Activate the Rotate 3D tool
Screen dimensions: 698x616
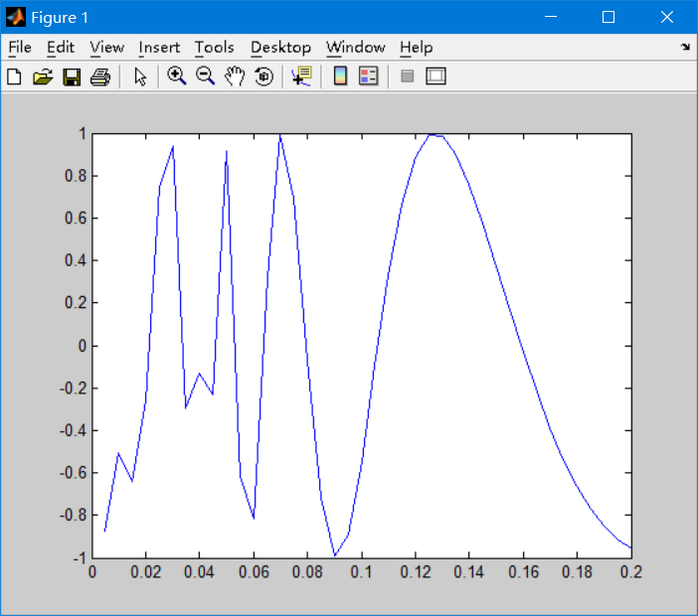pos(263,77)
